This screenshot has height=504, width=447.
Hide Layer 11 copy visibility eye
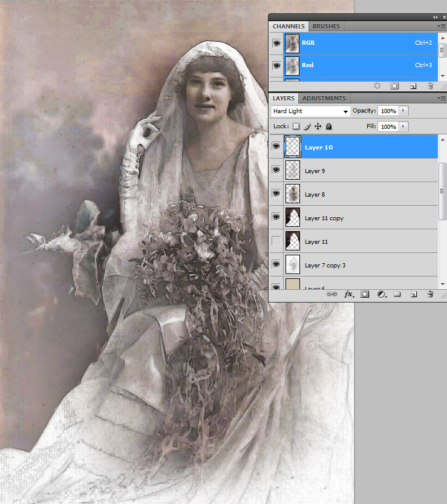tap(276, 217)
